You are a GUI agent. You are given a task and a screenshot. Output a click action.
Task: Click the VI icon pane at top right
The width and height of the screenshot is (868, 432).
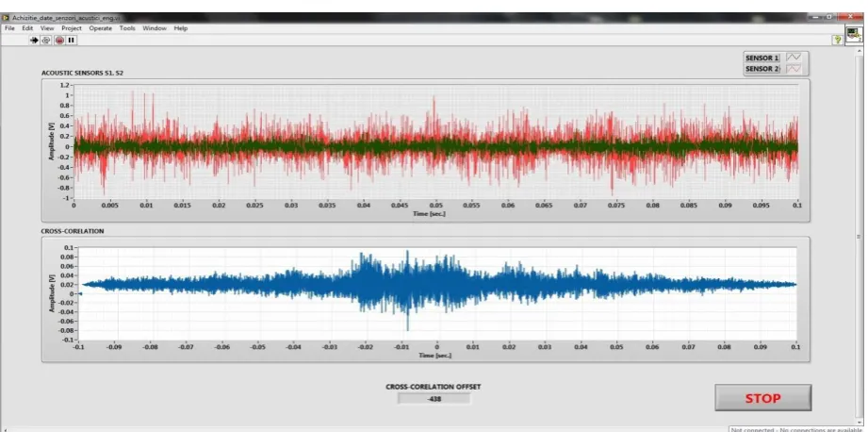pyautogui.click(x=854, y=35)
